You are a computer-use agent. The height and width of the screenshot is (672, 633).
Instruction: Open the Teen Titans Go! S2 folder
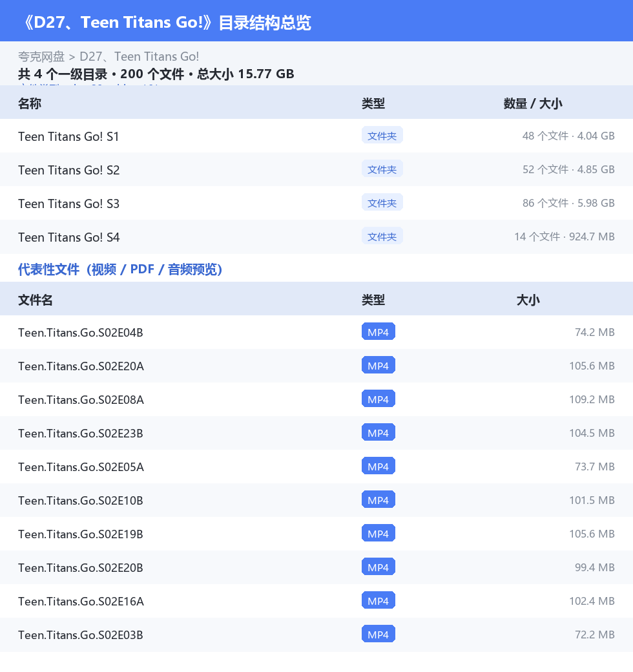pos(68,170)
